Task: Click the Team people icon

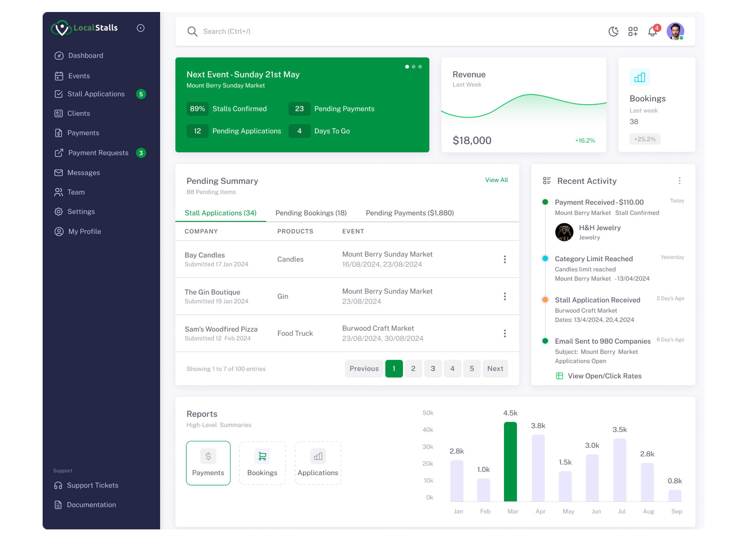Action: click(59, 192)
